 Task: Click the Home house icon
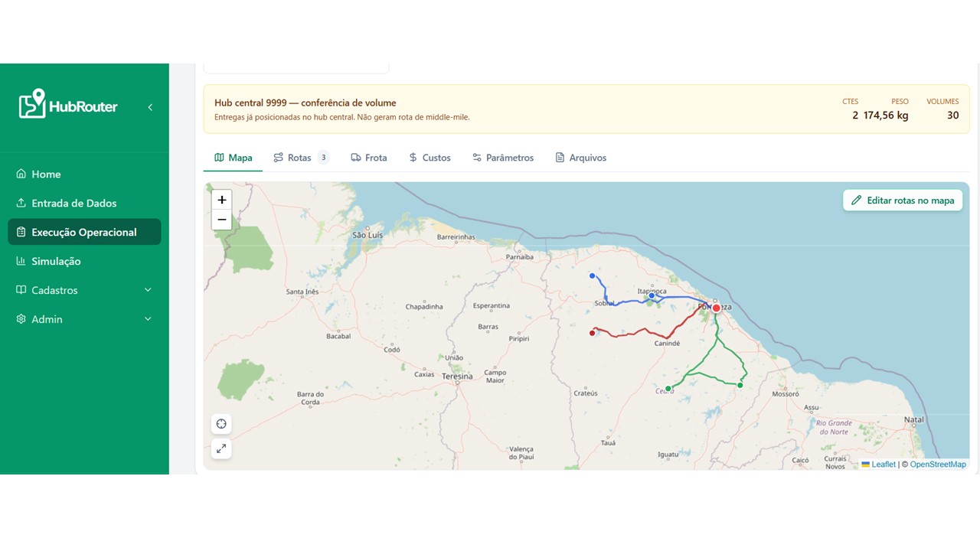(21, 174)
